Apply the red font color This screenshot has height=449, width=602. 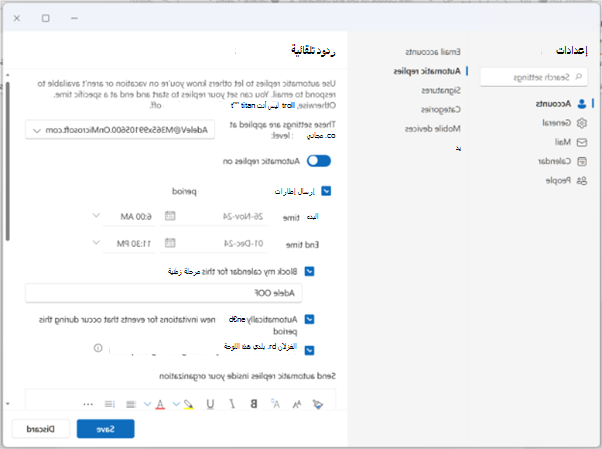[x=160, y=404]
